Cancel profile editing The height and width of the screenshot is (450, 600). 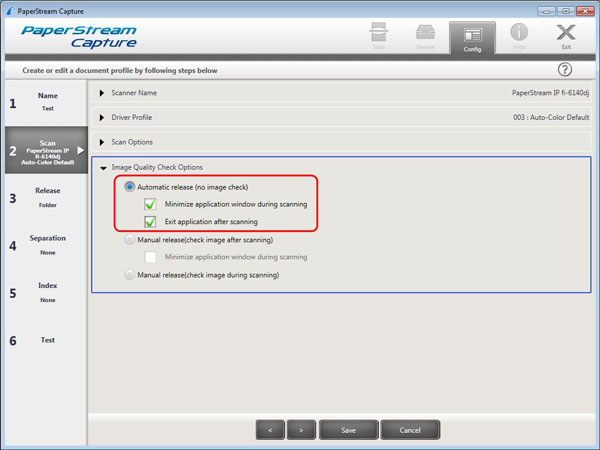pyautogui.click(x=410, y=430)
